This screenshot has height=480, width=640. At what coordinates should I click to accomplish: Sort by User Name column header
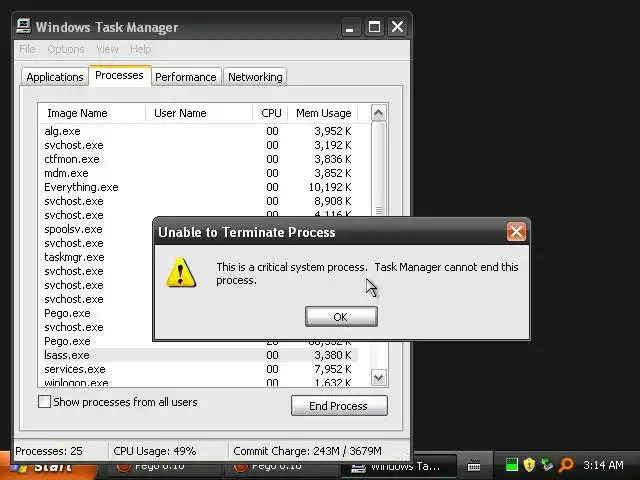coord(199,113)
